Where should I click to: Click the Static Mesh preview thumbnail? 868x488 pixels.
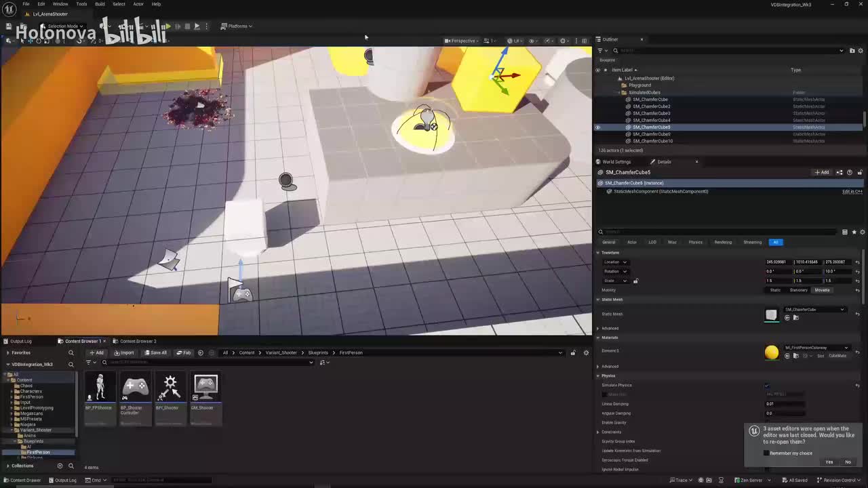pyautogui.click(x=772, y=314)
